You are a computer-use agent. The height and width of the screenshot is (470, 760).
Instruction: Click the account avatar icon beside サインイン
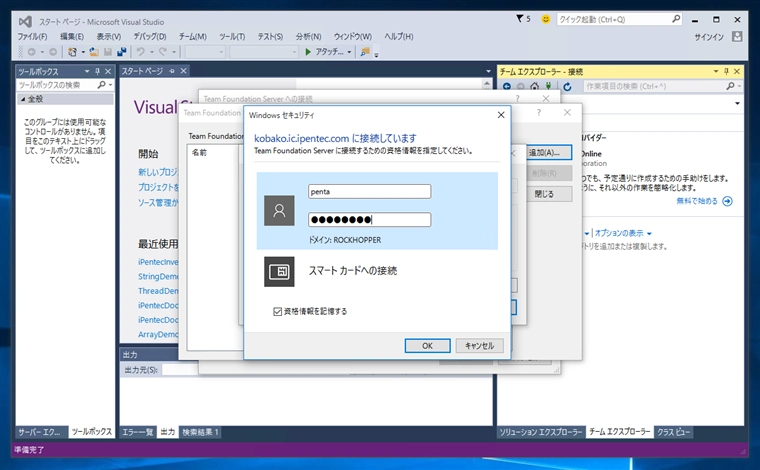tap(737, 36)
